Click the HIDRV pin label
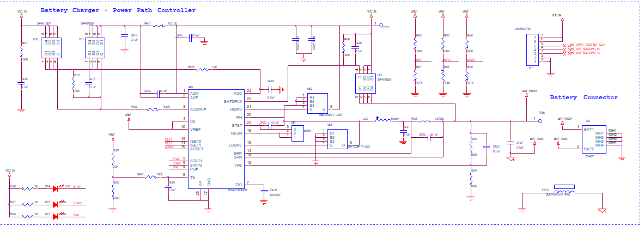 [x=236, y=109]
